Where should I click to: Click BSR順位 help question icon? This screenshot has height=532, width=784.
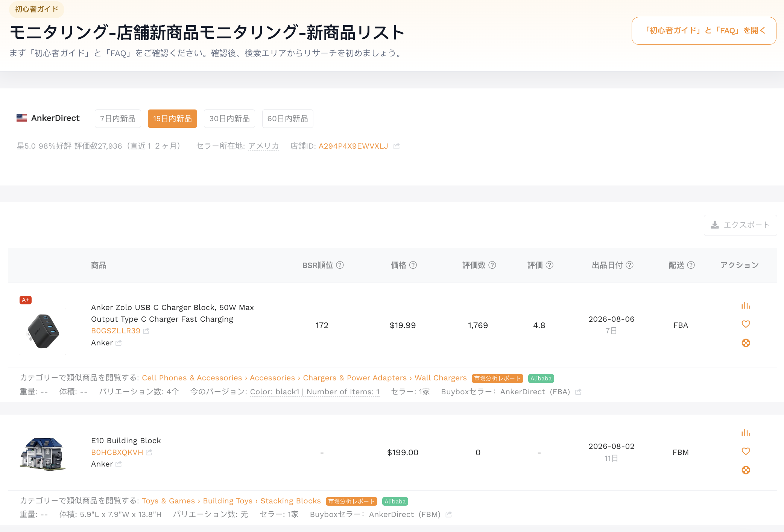340,265
